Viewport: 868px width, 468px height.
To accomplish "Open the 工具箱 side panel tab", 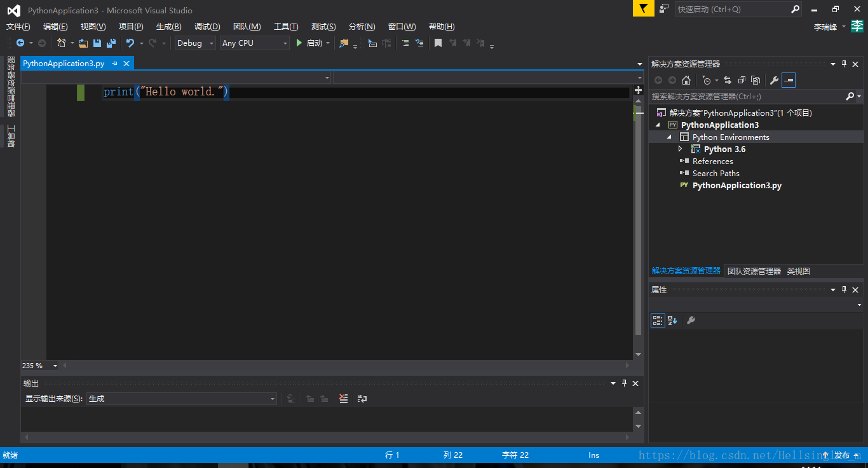I will click(x=10, y=136).
